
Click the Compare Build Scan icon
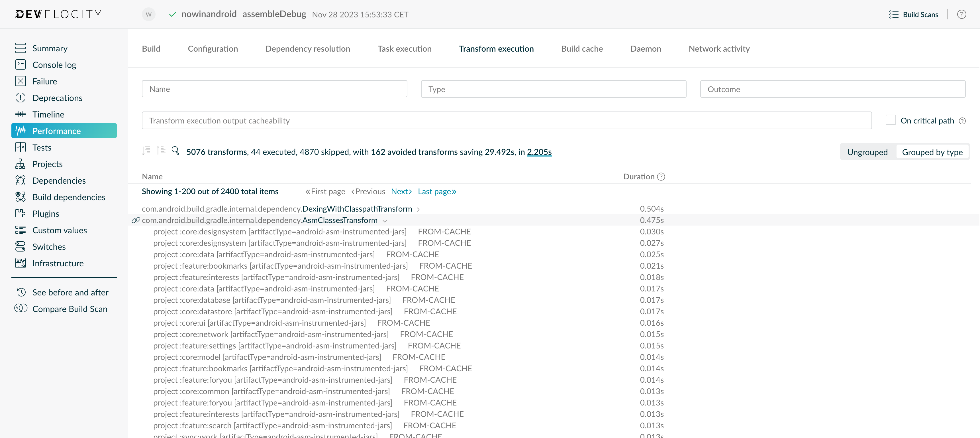click(x=21, y=309)
